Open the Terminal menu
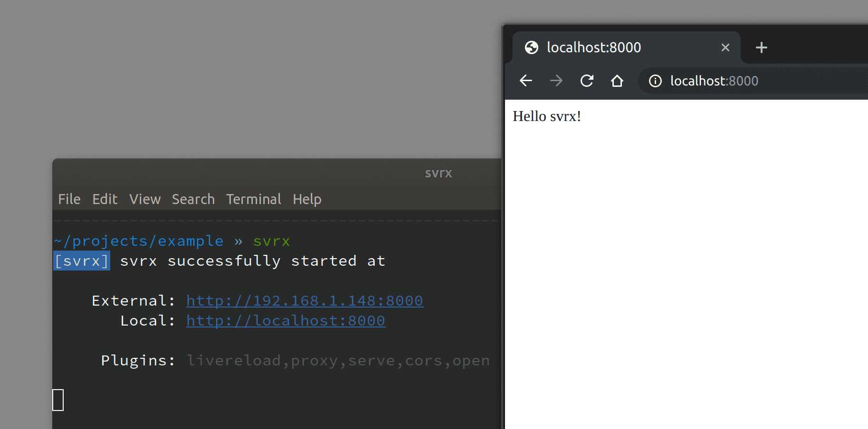This screenshot has width=868, height=429. [254, 199]
